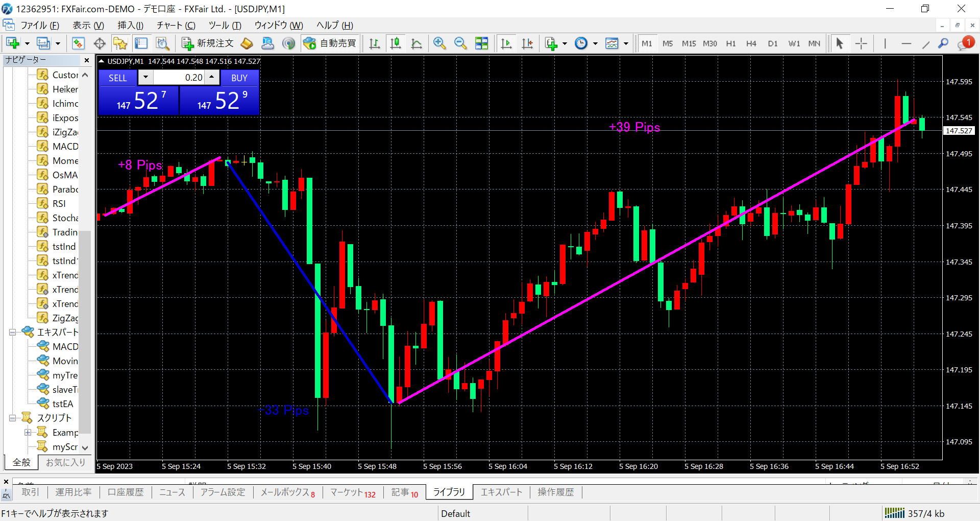Select the M5 timeframe
Viewport: 980px width, 521px height.
pos(668,43)
